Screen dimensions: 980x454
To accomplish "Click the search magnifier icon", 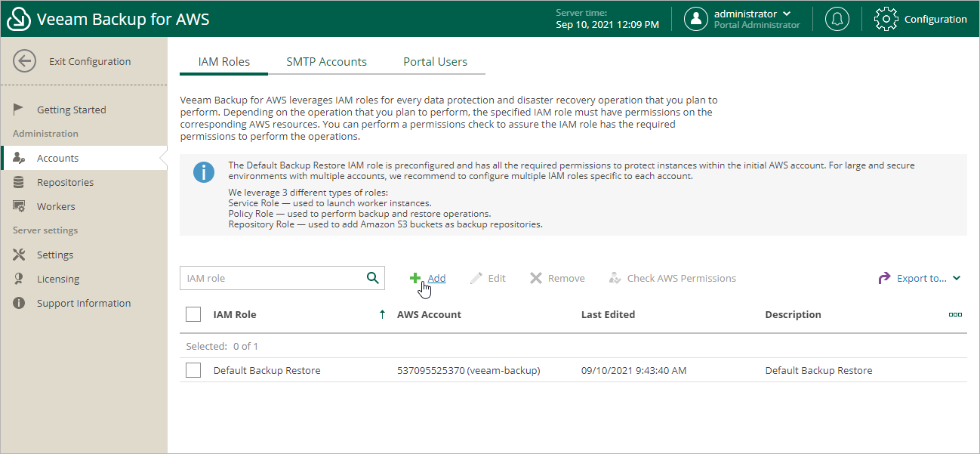I will (372, 278).
